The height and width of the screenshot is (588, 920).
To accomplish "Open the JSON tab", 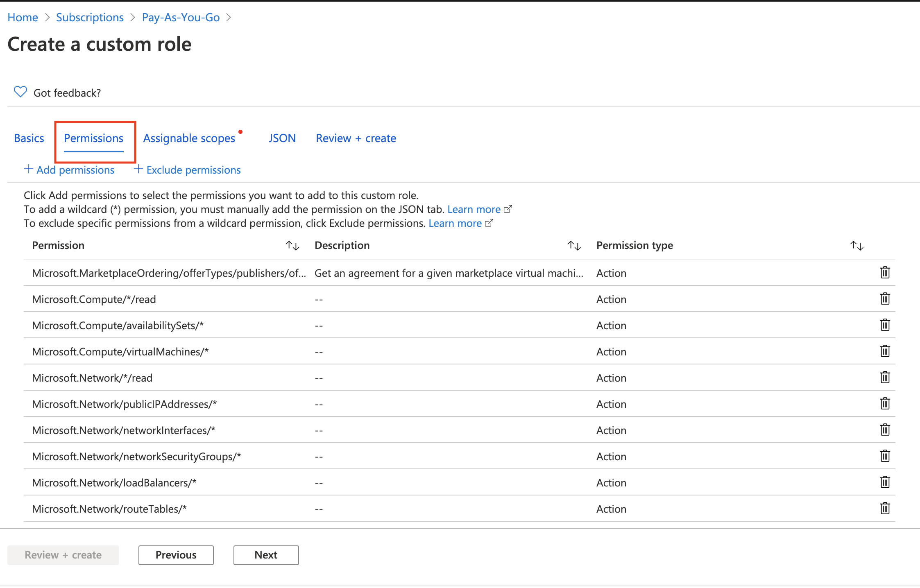I will 282,138.
